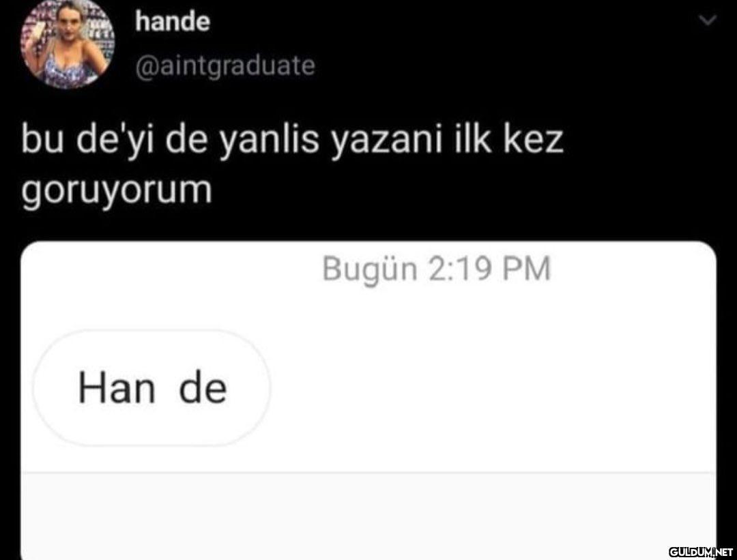
Task: Tap the Bugün 2:19 PM timestamp
Action: 436,269
